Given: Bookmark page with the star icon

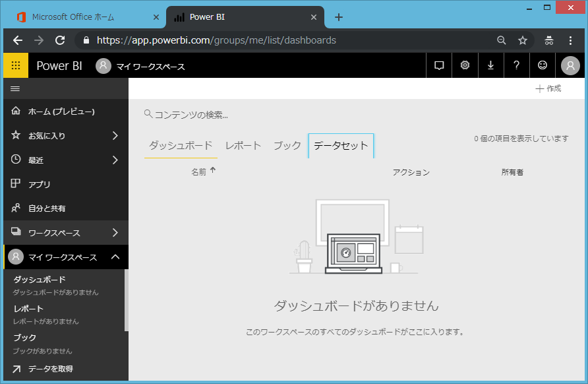Looking at the screenshot, I should [523, 40].
